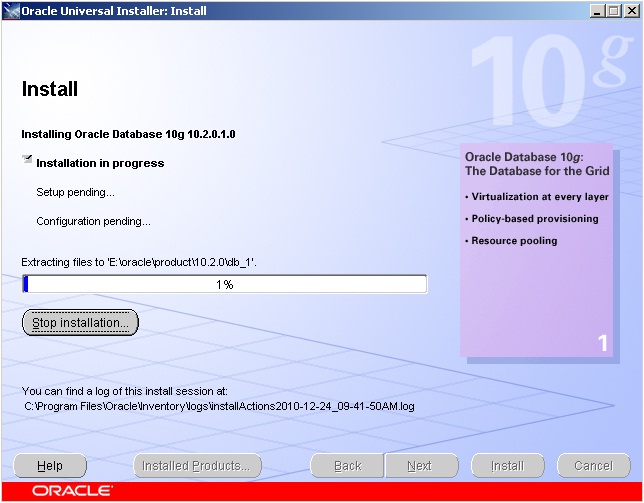Image resolution: width=644 pixels, height=503 pixels.
Task: Maximize the installer window
Action: click(x=614, y=9)
